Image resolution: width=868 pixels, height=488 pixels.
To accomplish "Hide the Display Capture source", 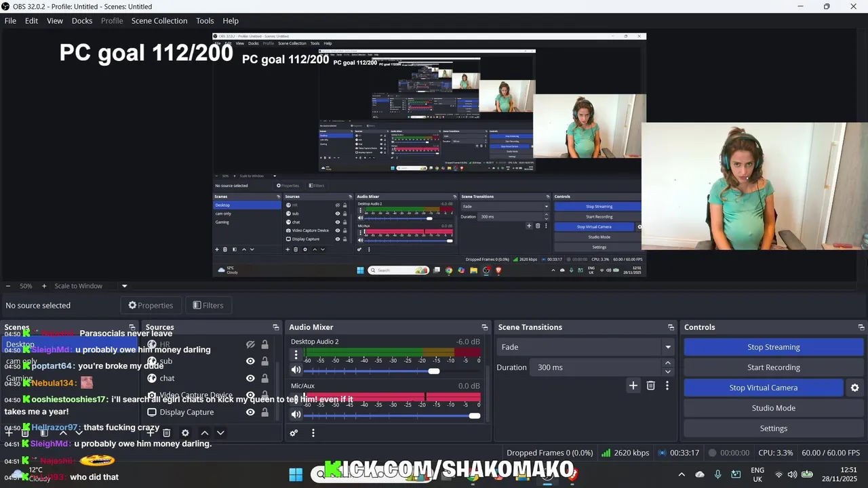I will [x=250, y=412].
